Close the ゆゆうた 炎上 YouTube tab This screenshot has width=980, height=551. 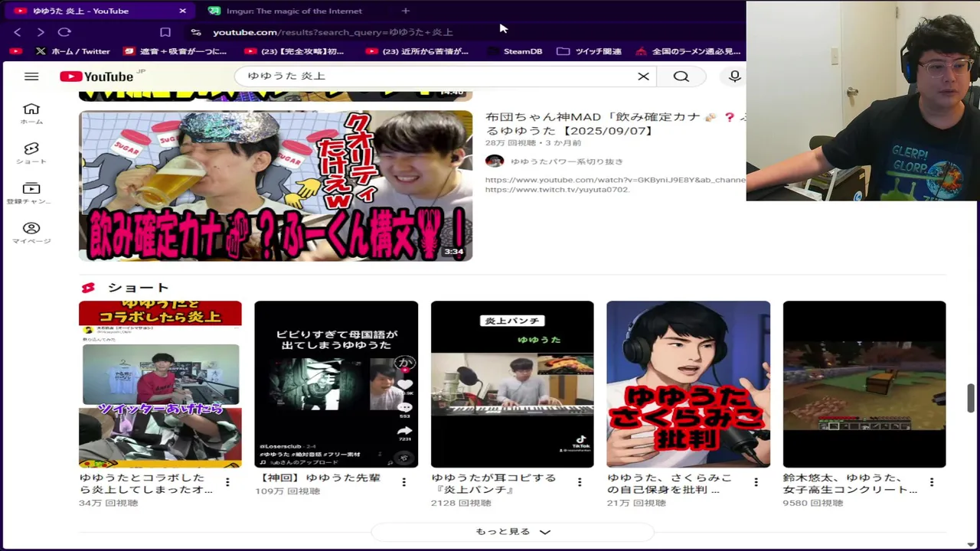tap(182, 11)
